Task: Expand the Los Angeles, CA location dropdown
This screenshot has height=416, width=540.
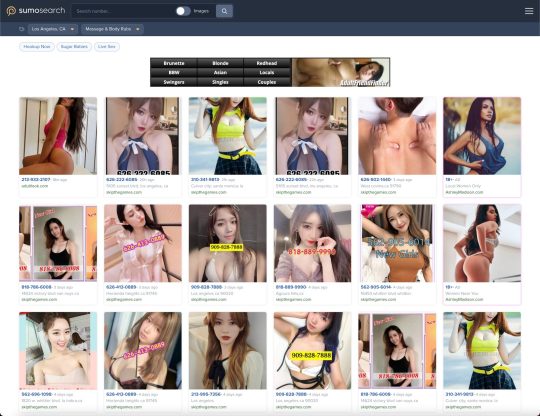Action: [x=53, y=29]
